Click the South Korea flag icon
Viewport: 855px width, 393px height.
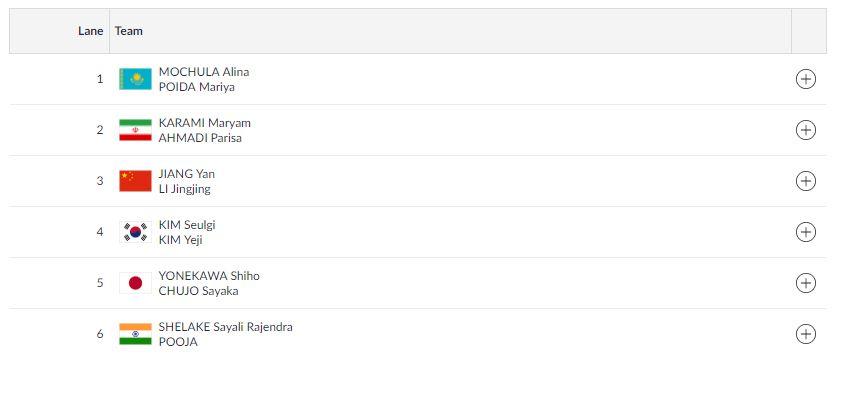pyautogui.click(x=135, y=232)
